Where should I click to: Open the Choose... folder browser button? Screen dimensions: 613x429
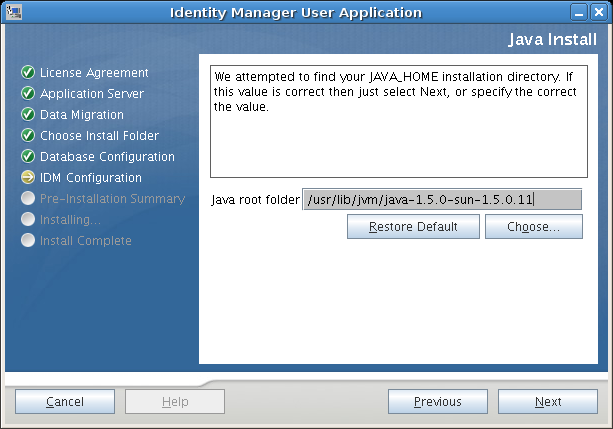click(x=534, y=227)
